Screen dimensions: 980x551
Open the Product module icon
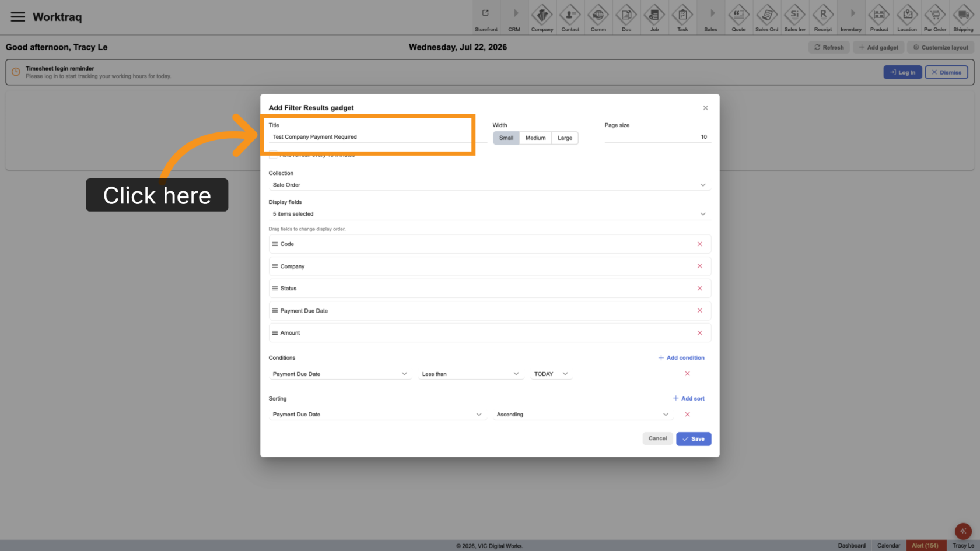878,17
